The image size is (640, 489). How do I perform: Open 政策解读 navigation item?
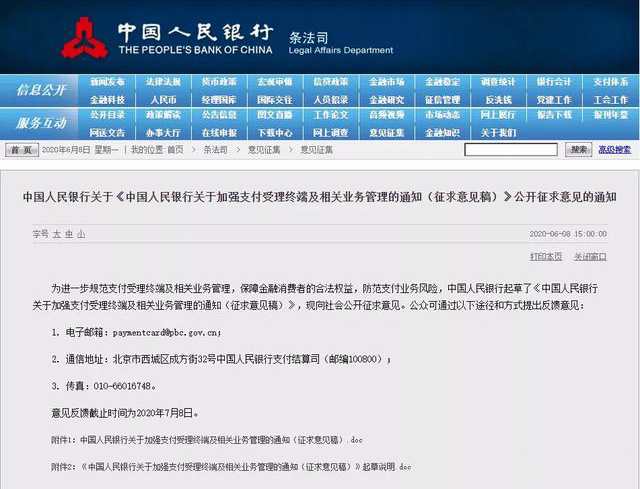point(163,115)
